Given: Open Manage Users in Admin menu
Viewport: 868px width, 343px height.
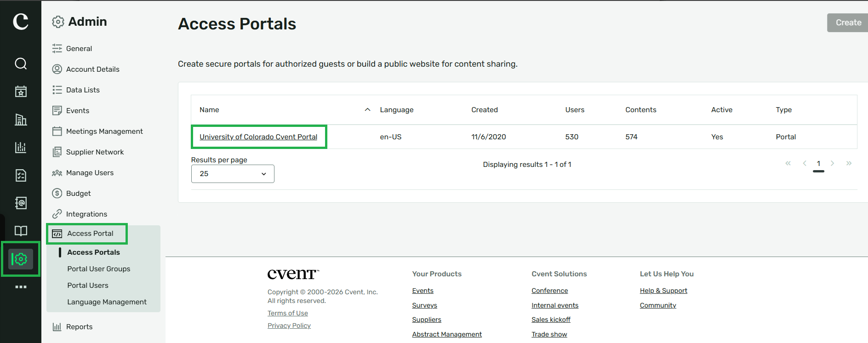Looking at the screenshot, I should point(90,173).
